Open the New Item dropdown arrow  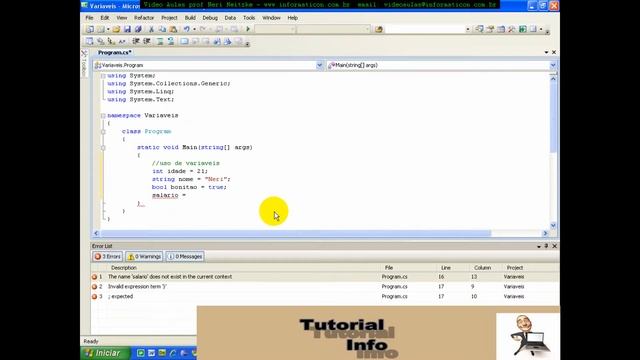click(108, 29)
